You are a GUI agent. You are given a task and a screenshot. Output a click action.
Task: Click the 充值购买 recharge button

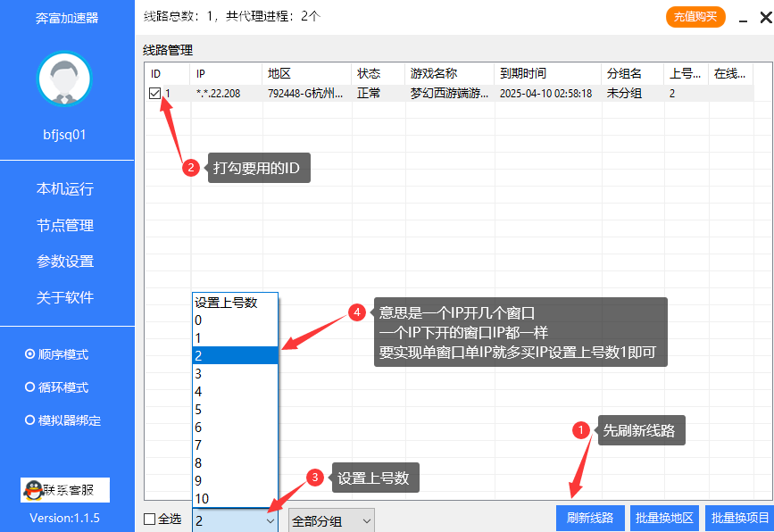point(695,16)
